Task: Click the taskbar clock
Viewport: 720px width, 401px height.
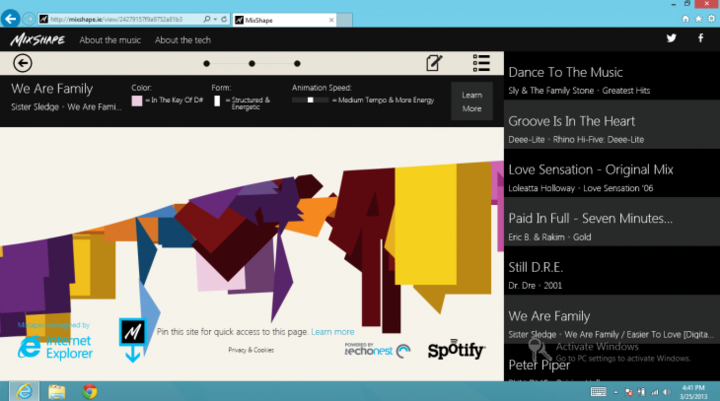Action: (x=693, y=392)
